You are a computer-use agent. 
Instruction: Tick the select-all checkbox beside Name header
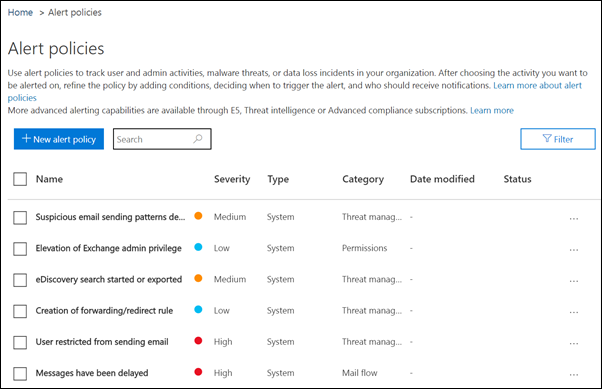[x=20, y=179]
